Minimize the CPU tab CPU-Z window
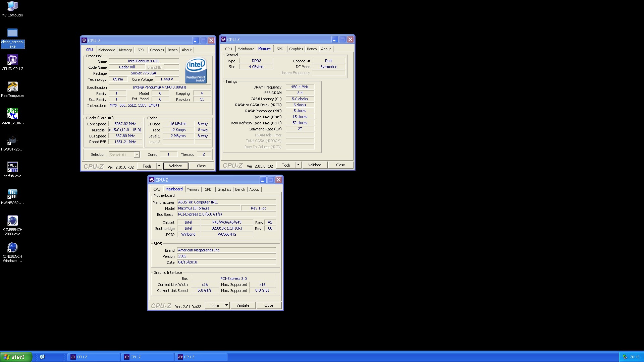 (x=195, y=41)
